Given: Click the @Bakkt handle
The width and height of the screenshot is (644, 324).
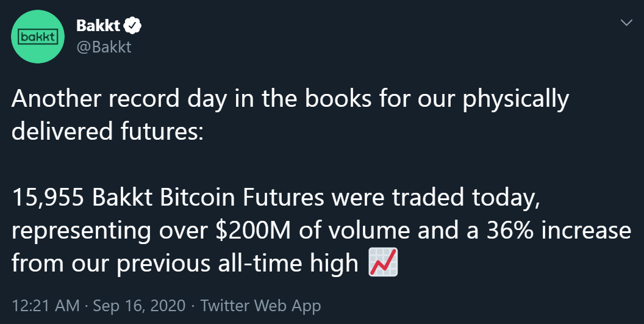Looking at the screenshot, I should (104, 47).
